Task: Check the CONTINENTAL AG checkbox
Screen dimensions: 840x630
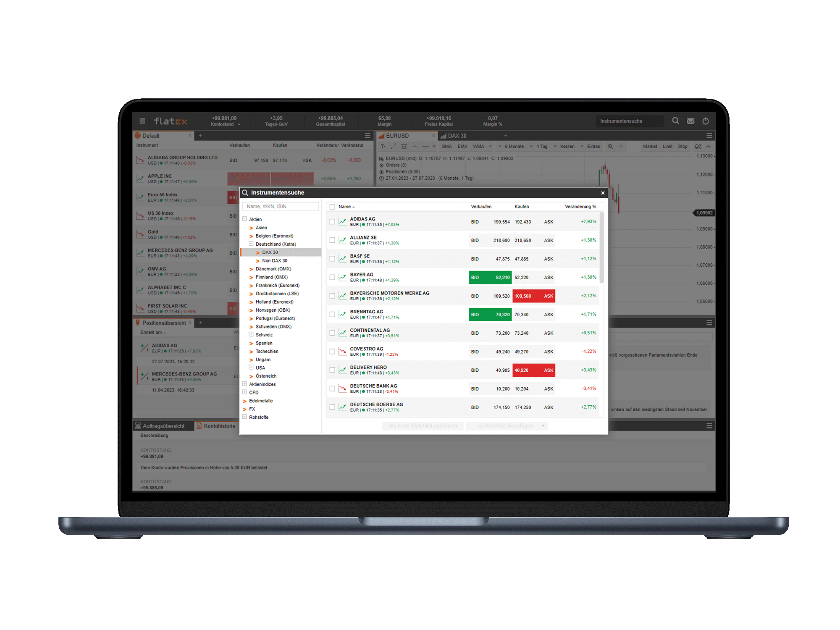Action: click(x=332, y=333)
